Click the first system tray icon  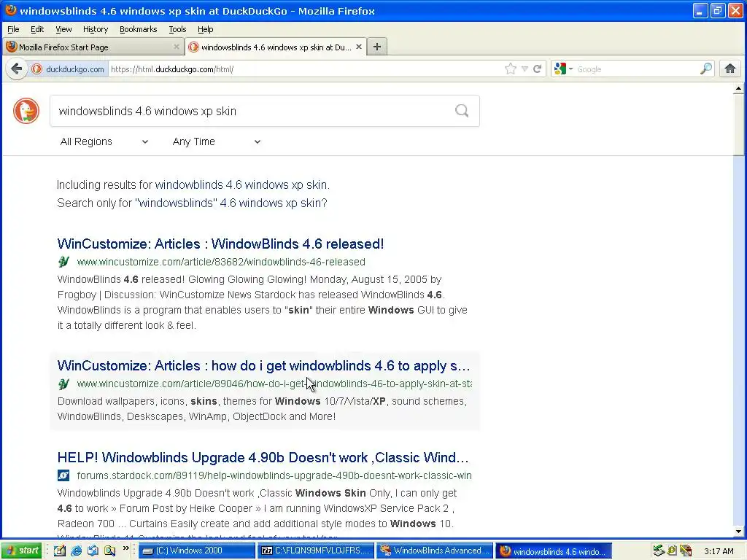click(x=659, y=551)
